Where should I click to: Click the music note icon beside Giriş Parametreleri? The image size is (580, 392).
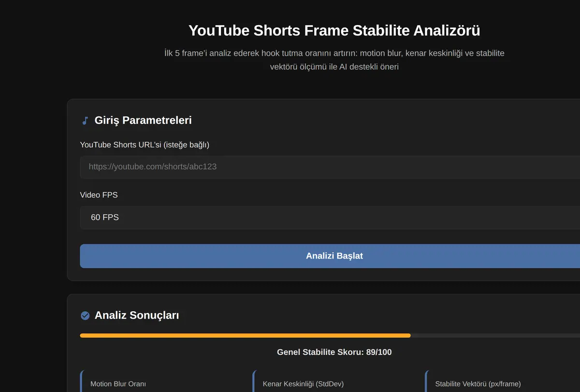coord(85,121)
